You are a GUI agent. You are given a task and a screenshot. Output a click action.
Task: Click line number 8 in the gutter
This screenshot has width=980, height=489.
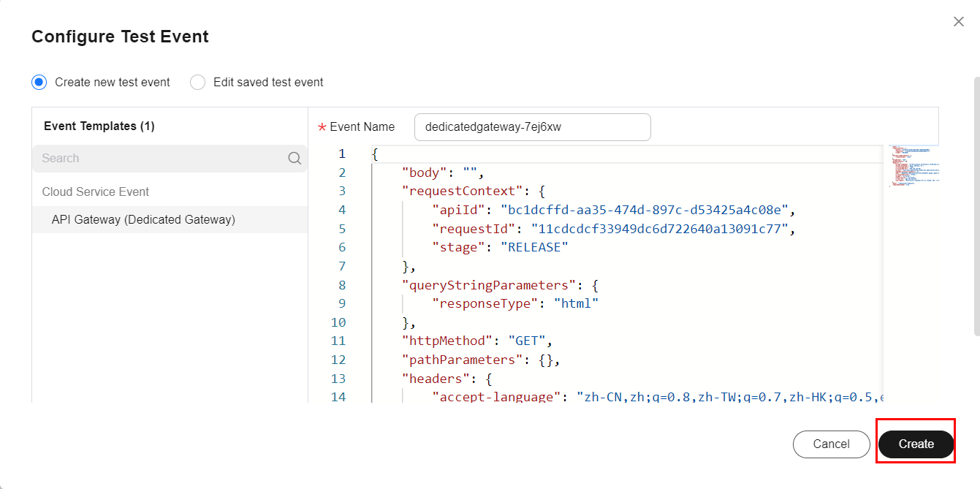[338, 285]
